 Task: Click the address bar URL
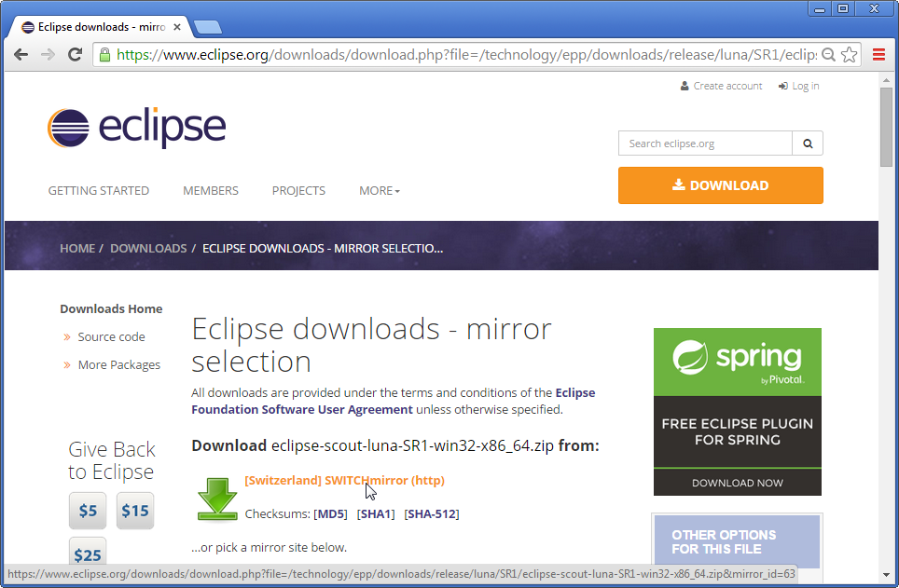pos(466,55)
